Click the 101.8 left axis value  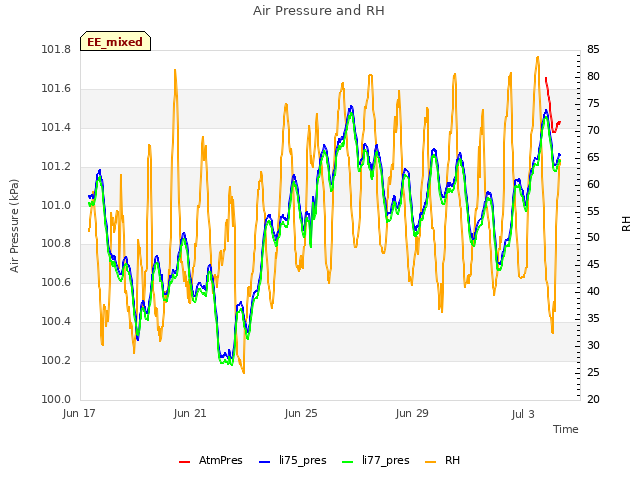click(56, 50)
